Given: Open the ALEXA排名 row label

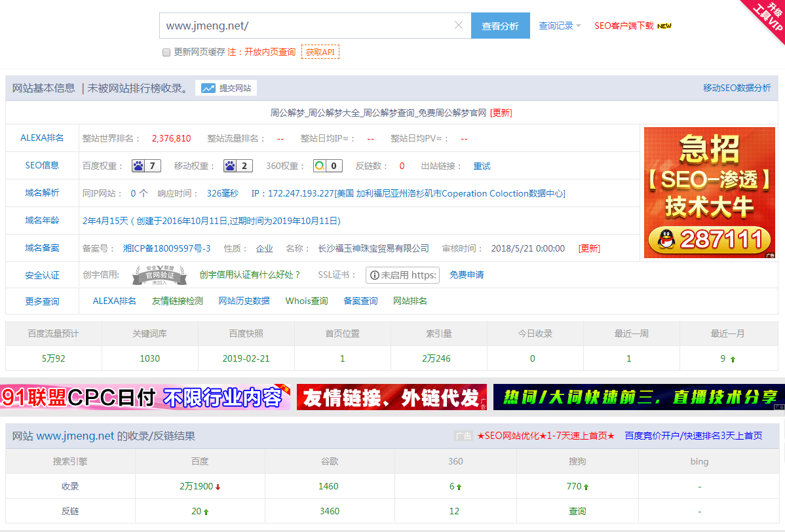Looking at the screenshot, I should click(42, 138).
